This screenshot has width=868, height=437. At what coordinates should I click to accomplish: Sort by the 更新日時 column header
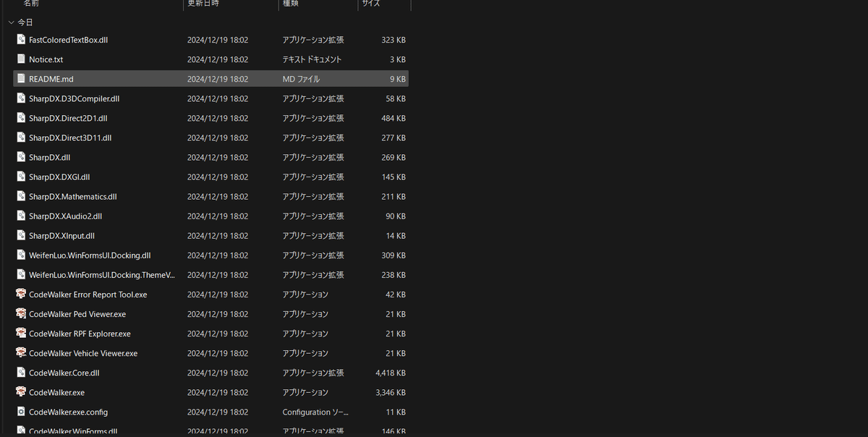click(x=203, y=4)
